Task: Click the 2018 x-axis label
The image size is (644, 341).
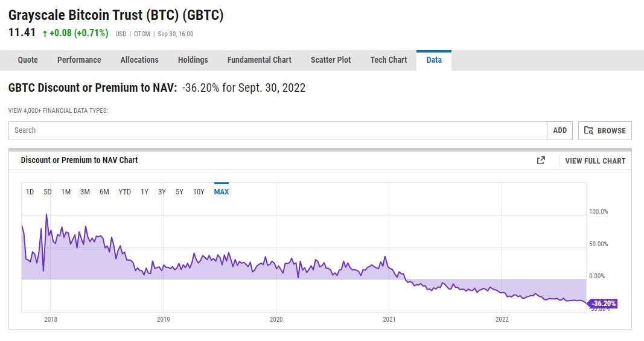Action: tap(51, 319)
